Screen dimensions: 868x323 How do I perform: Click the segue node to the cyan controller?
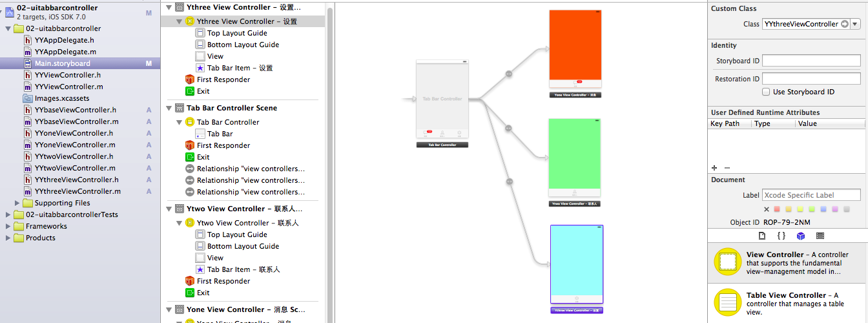[x=510, y=182]
